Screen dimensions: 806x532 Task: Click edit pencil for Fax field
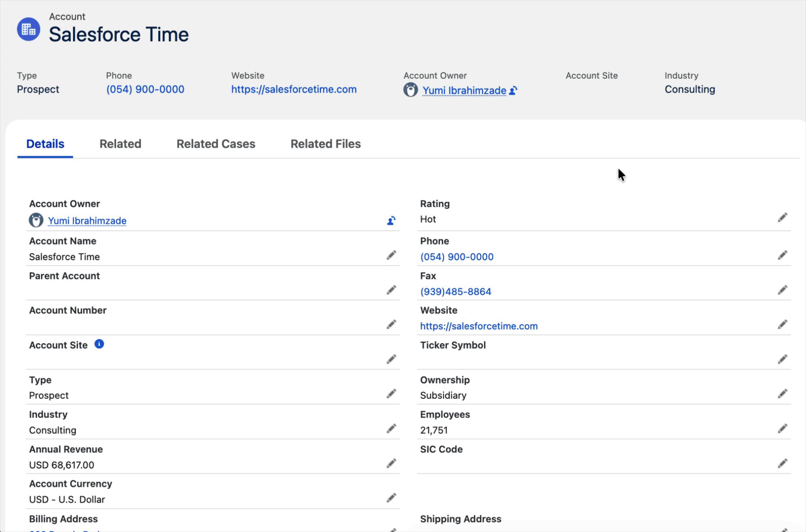pos(782,290)
